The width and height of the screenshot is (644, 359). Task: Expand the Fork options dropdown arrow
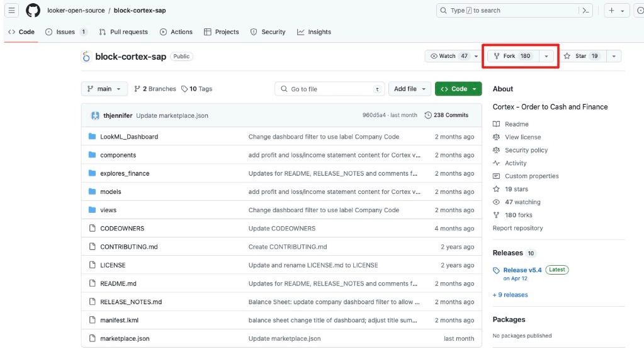(546, 56)
